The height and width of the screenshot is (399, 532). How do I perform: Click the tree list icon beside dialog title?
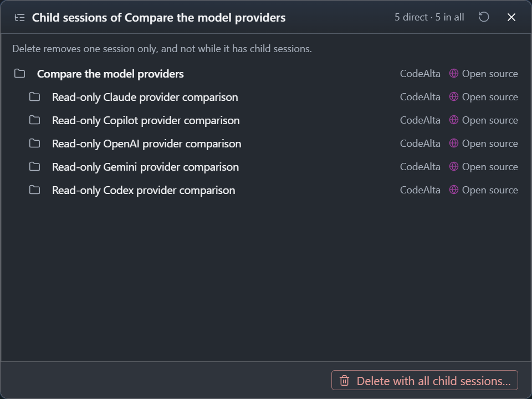pos(20,17)
